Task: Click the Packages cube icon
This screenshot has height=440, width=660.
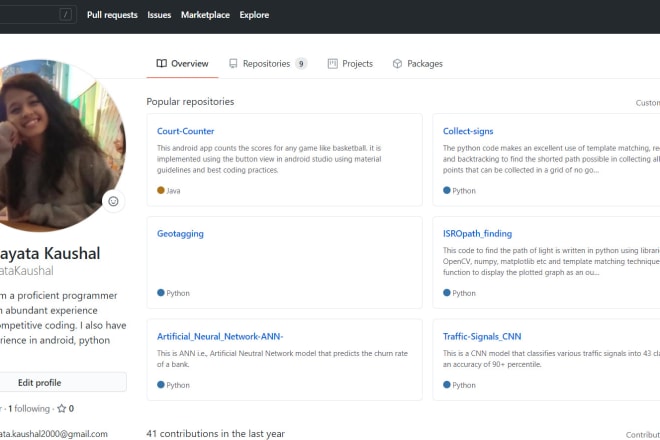Action: (x=397, y=64)
